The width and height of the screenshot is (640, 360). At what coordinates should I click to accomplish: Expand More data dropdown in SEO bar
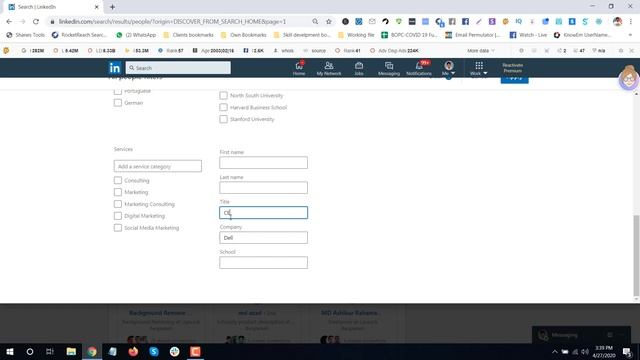(481, 51)
